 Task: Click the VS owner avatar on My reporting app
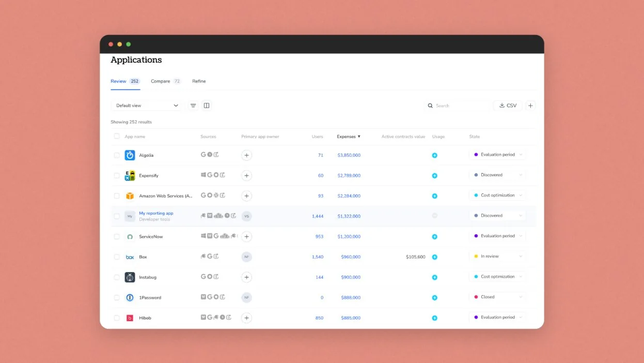[247, 216]
